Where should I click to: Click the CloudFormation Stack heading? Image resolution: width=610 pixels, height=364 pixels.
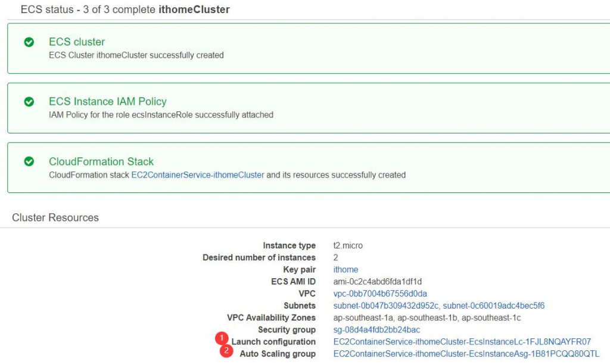click(101, 161)
